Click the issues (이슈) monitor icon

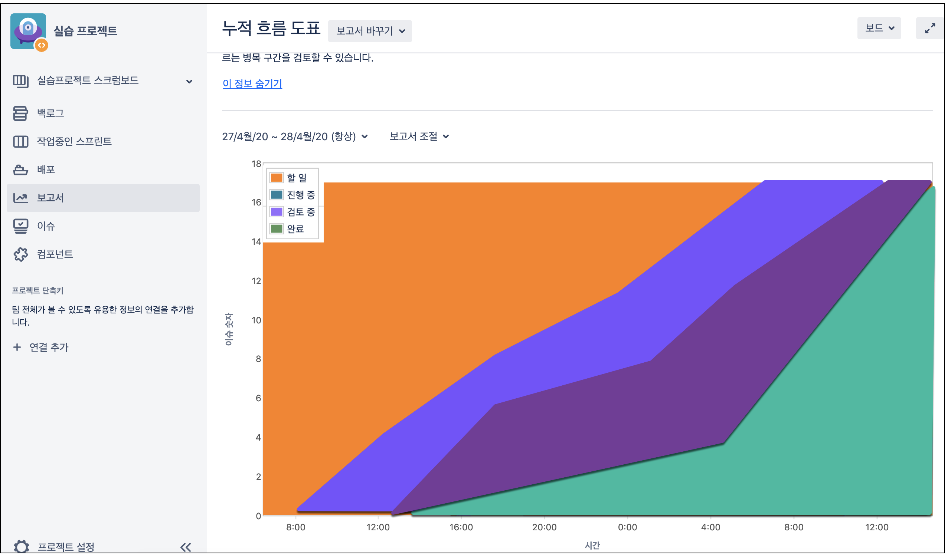tap(20, 226)
